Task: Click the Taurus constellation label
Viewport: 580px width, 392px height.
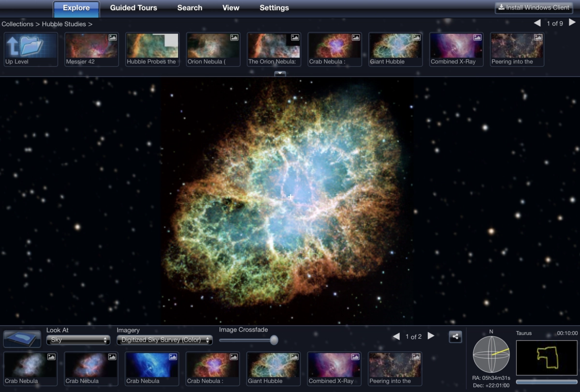Action: (x=524, y=333)
